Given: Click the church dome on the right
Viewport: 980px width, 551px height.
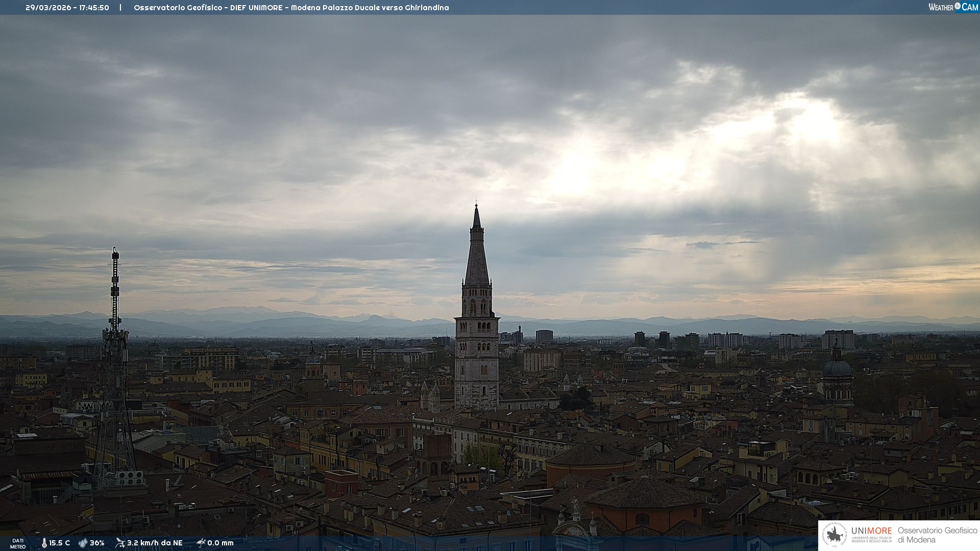Looking at the screenshot, I should point(837,367).
